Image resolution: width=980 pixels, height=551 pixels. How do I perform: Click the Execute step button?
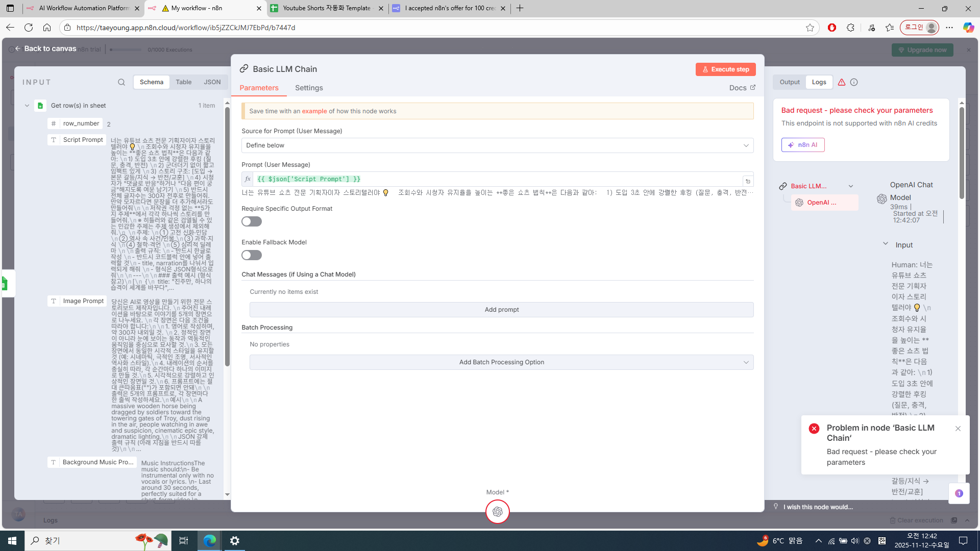point(725,69)
